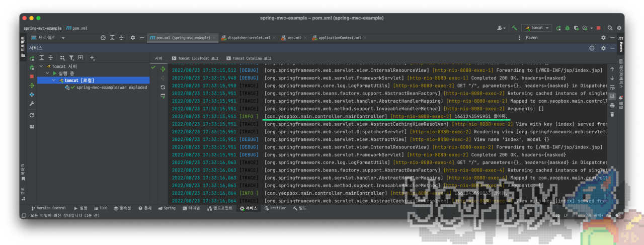Collapse the 실행 중 tree node
This screenshot has height=245, width=644.
point(47,73)
